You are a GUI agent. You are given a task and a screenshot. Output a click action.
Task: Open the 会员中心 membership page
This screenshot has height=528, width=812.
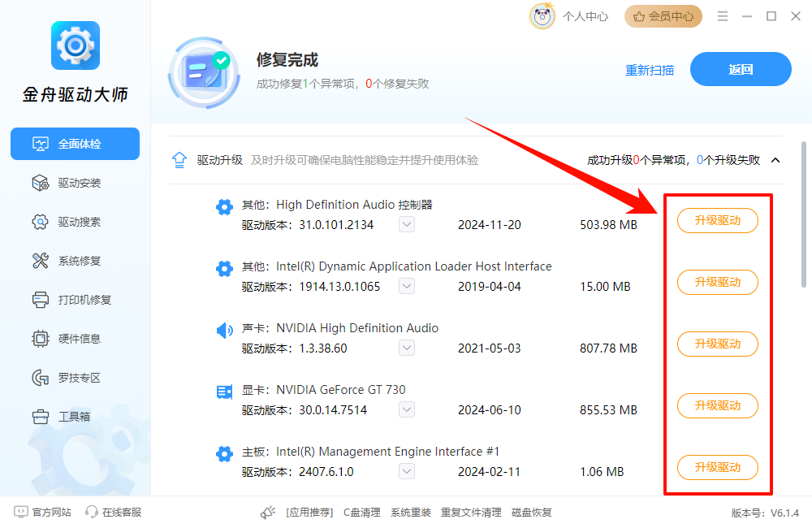[x=663, y=15]
